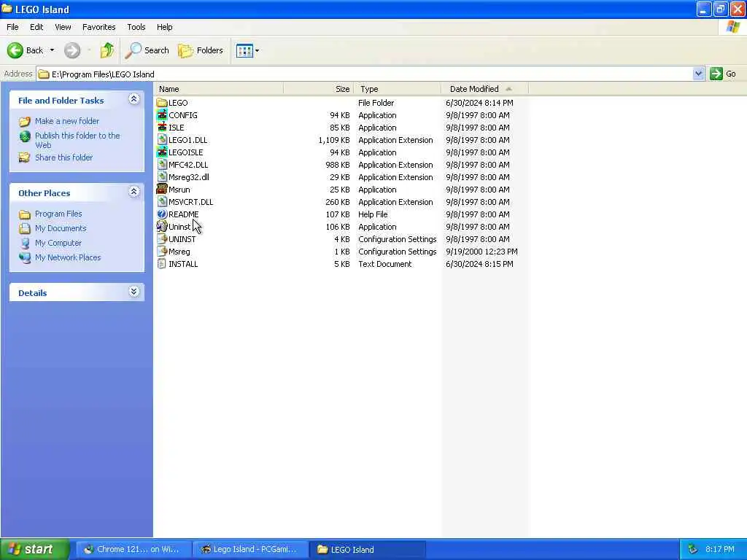Click the 988 KB size cell
Image resolution: width=747 pixels, height=560 pixels.
pyautogui.click(x=338, y=165)
